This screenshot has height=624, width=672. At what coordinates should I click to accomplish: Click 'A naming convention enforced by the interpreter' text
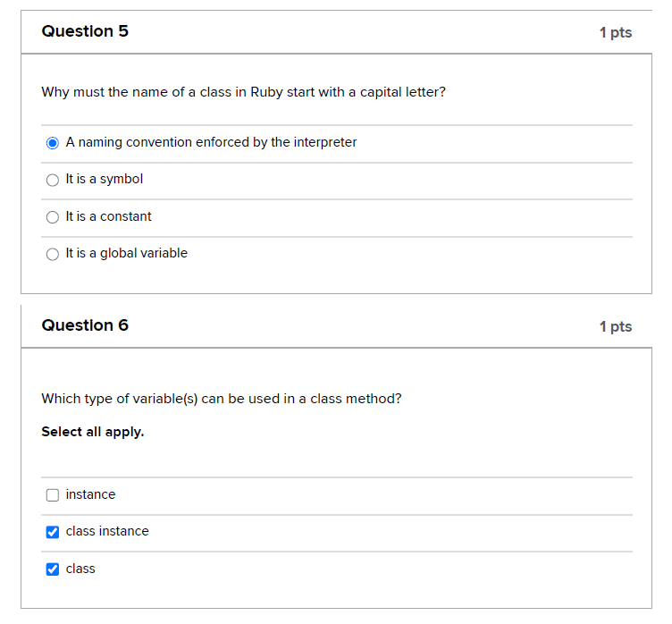coord(211,142)
